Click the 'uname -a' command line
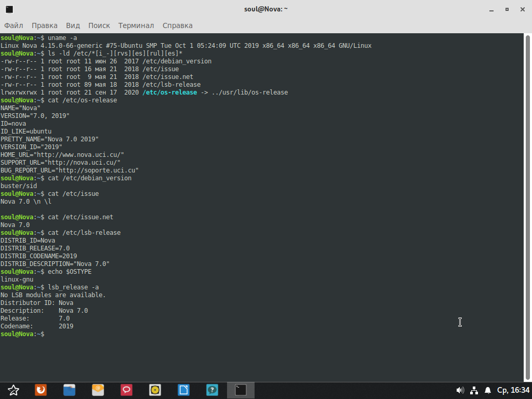This screenshot has height=399, width=532. click(x=38, y=37)
